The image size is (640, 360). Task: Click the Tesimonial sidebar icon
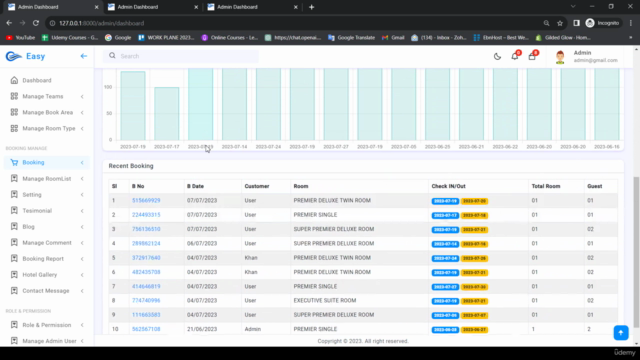[14, 211]
